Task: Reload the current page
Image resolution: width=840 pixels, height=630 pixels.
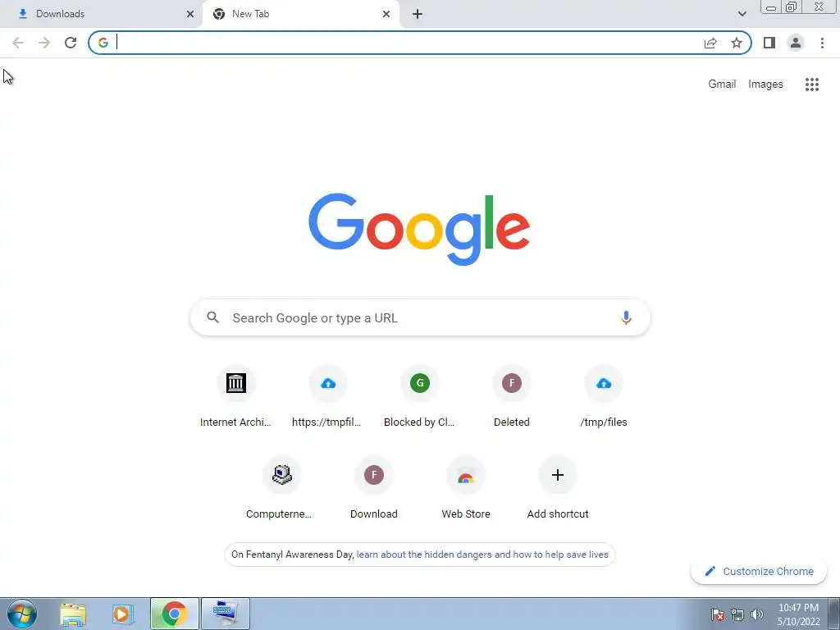Action: coord(71,43)
